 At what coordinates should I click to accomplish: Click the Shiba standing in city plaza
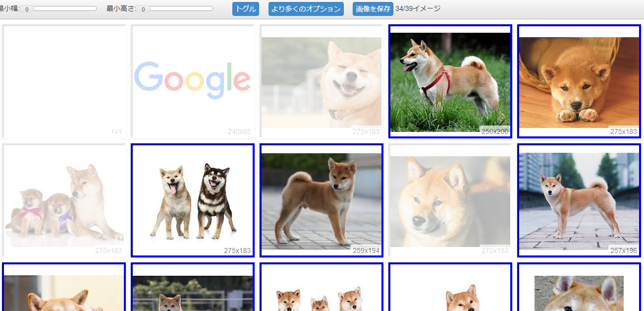(579, 201)
